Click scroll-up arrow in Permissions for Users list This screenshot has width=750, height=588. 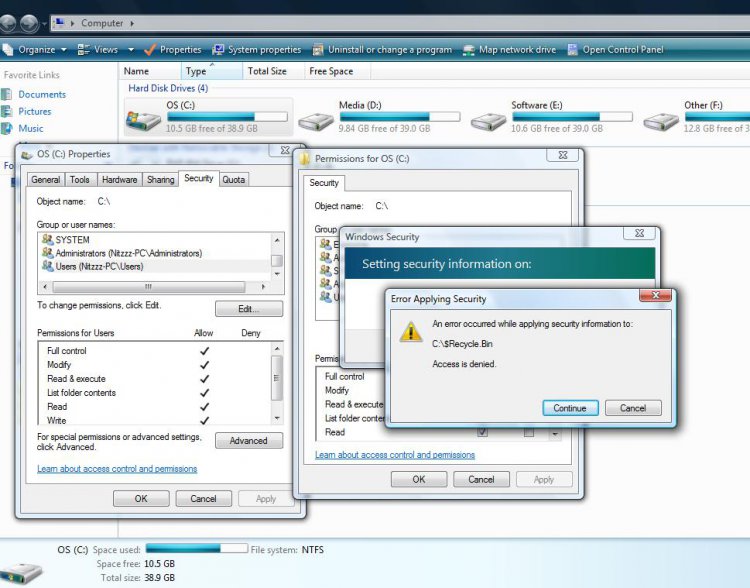277,349
